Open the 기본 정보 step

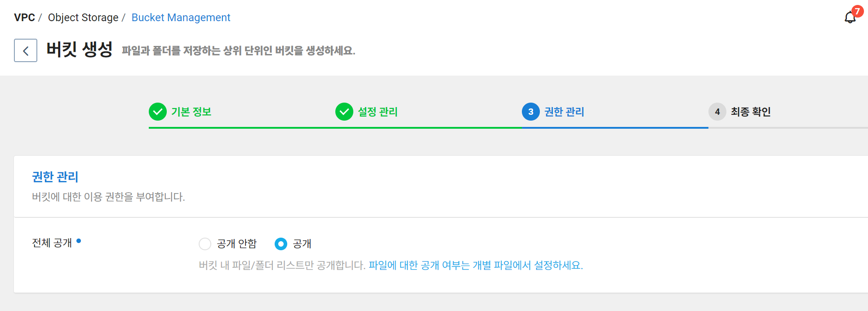click(x=192, y=112)
